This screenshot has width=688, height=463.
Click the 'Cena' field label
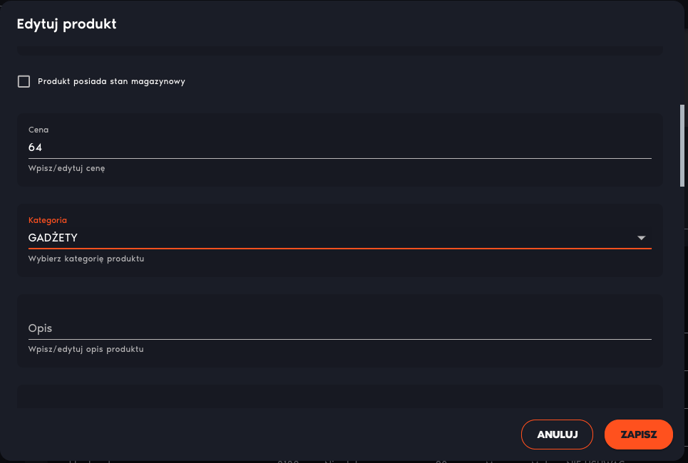click(39, 129)
